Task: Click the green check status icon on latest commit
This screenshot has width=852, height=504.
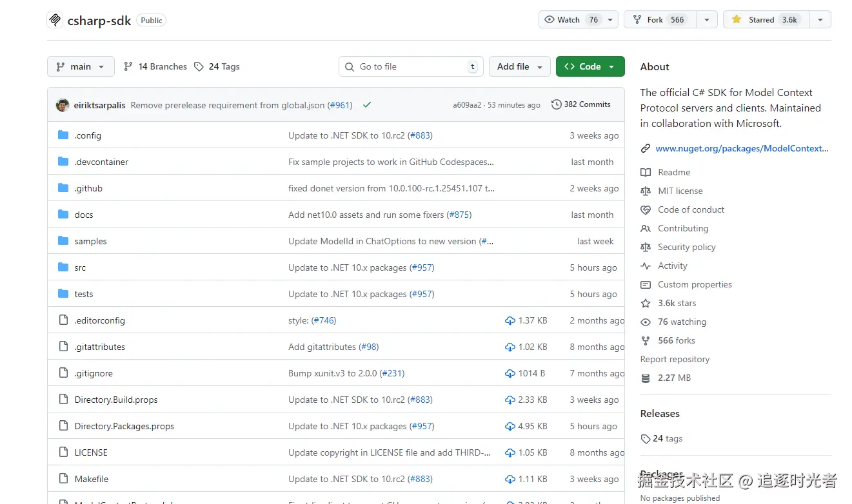Action: [x=367, y=104]
